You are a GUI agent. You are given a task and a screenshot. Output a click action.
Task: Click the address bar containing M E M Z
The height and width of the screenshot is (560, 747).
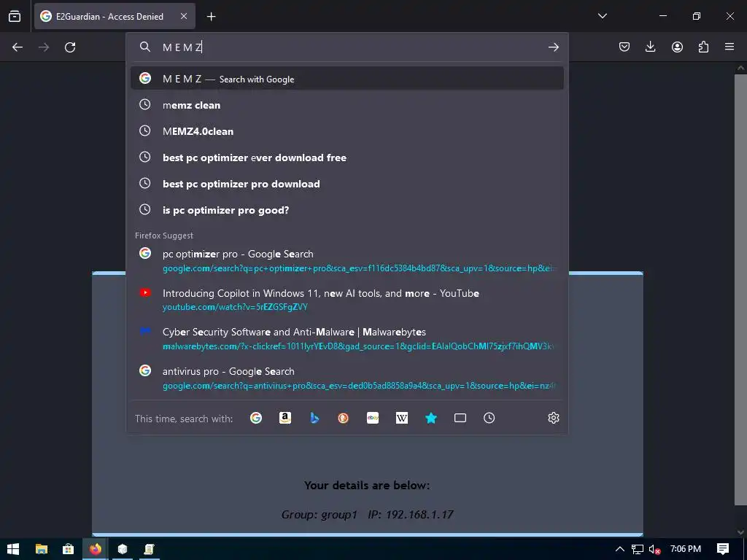(348, 47)
